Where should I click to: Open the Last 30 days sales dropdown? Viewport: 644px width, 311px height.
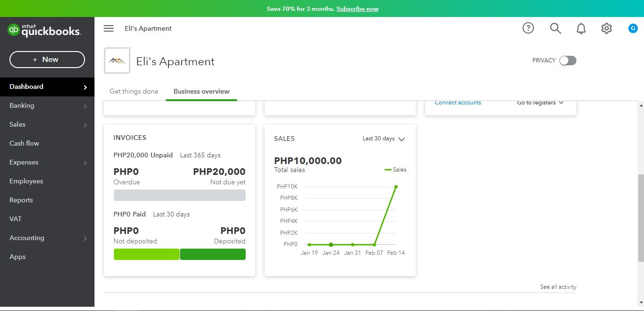[384, 139]
